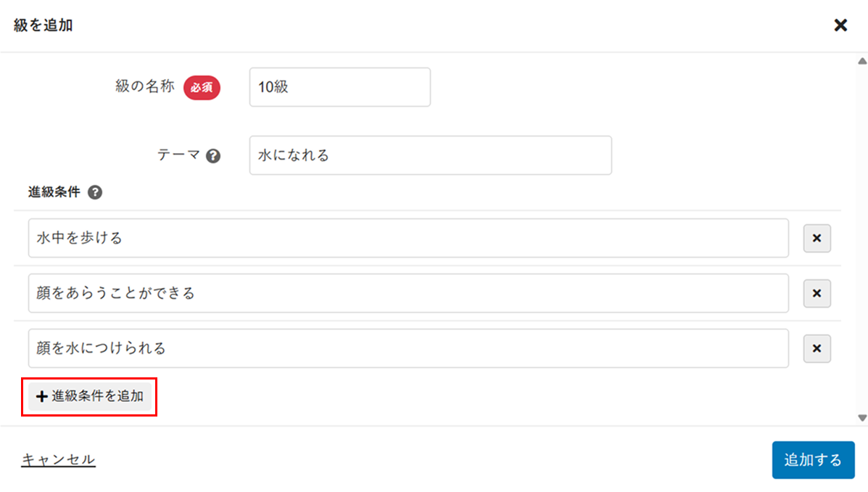Remove the 顔を水につけられる condition
This screenshot has width=868, height=492.
point(817,348)
